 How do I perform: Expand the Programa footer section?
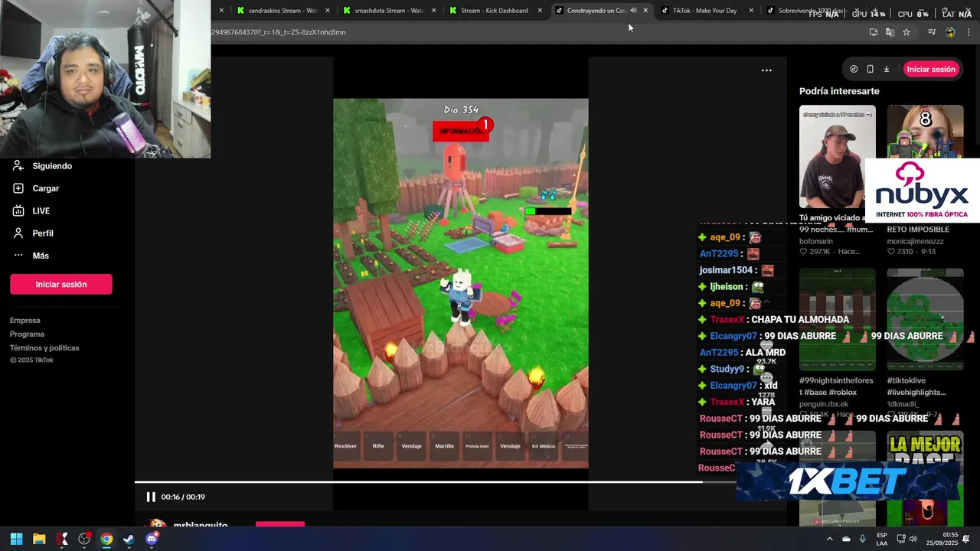coord(28,334)
